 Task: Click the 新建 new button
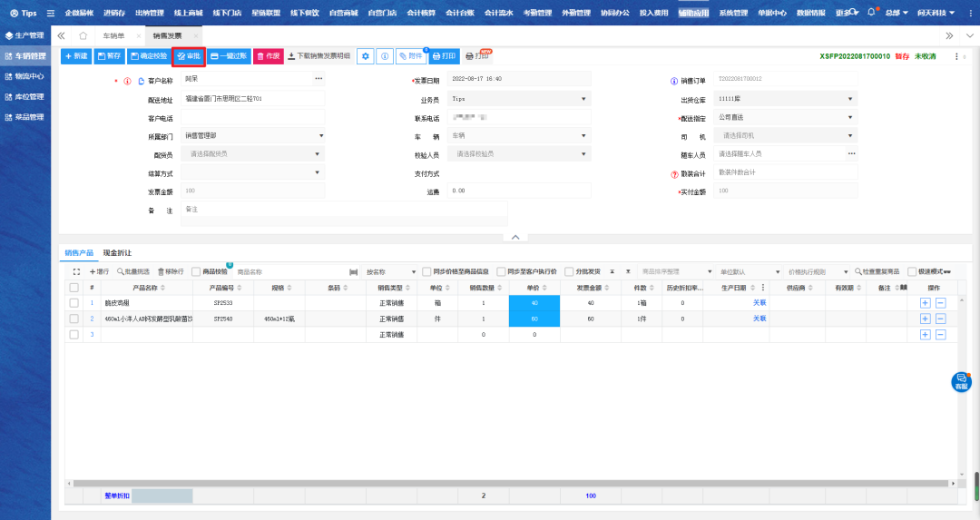(76, 56)
